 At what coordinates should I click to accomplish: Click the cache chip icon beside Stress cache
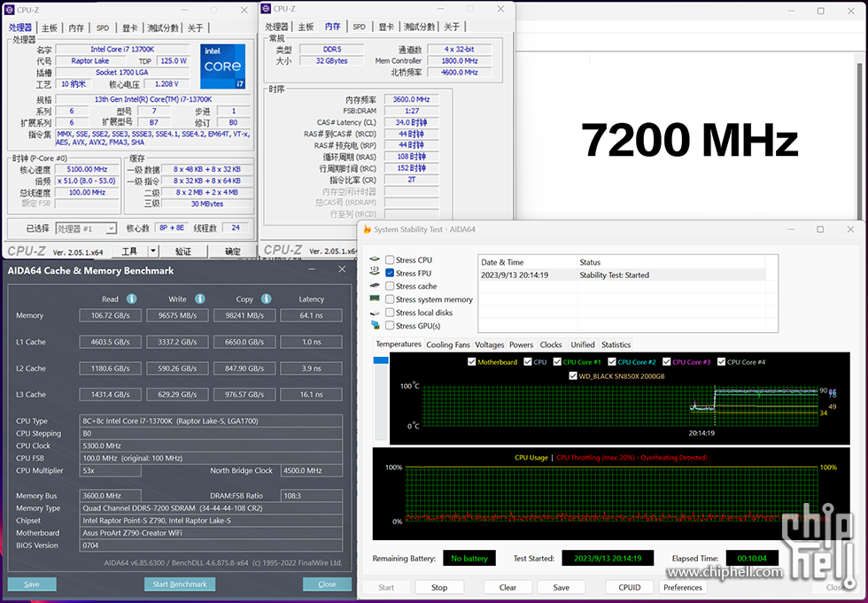375,286
